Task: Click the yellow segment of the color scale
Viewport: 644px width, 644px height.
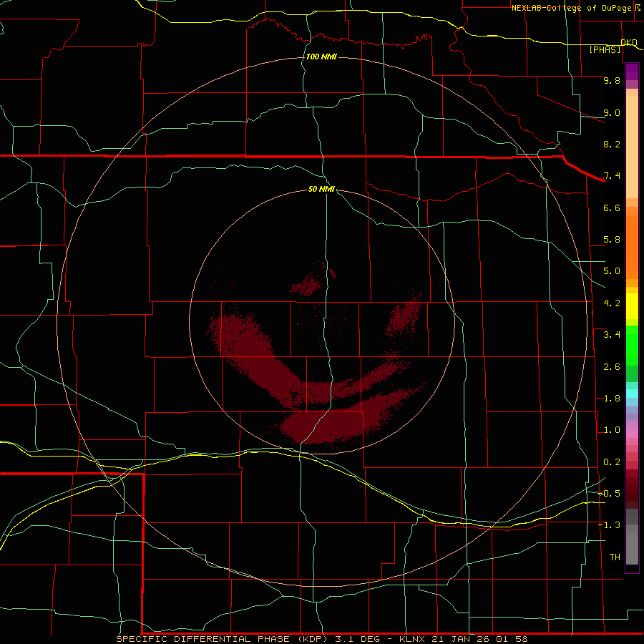Action: pos(632,306)
